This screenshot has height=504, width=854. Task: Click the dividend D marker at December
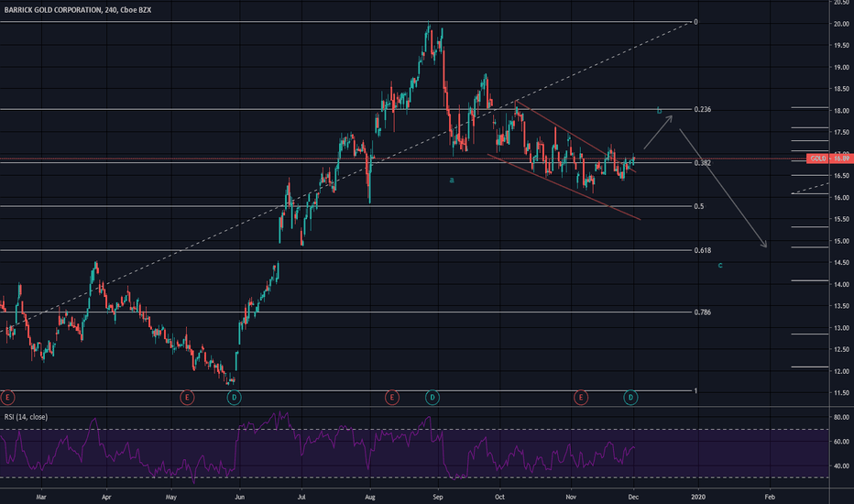pyautogui.click(x=630, y=397)
